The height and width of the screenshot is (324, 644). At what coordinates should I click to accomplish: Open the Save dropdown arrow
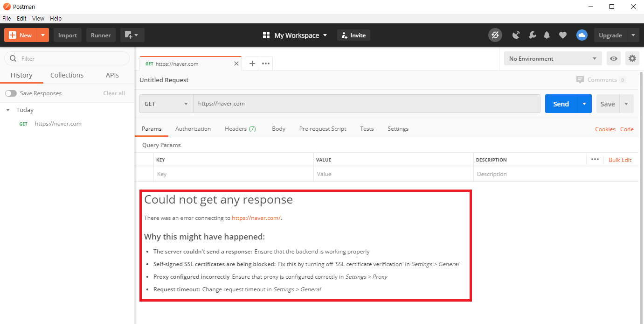coord(626,104)
